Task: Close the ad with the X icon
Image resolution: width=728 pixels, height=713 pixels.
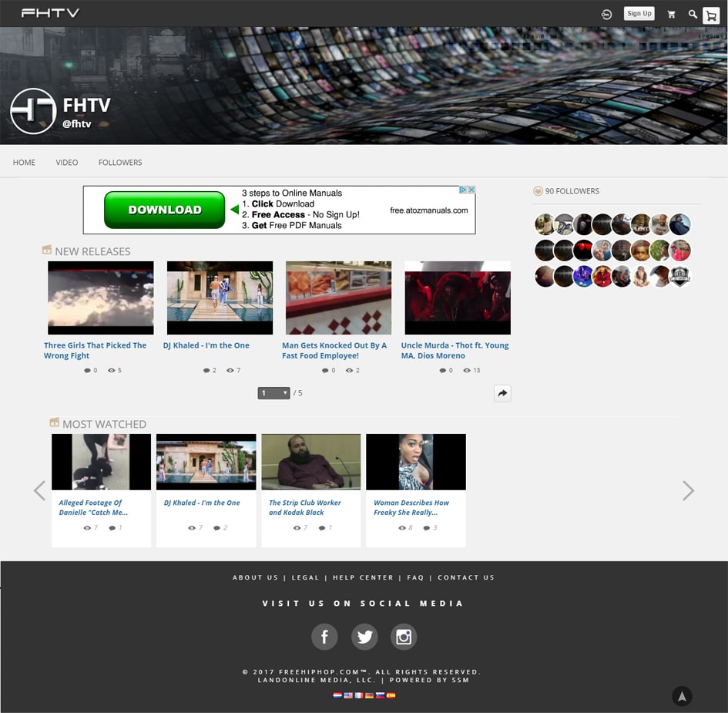Action: click(471, 190)
